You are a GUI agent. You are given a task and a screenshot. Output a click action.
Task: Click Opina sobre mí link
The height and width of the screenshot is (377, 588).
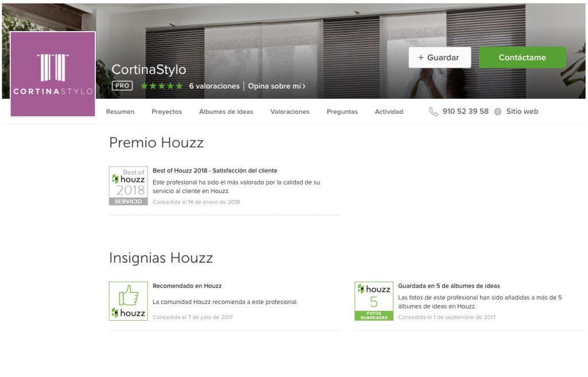(x=276, y=86)
